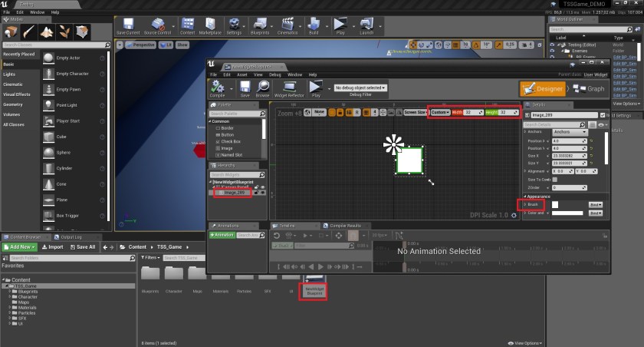Toggle visibility eye for Image_289 in Hierarchy

tap(262, 193)
